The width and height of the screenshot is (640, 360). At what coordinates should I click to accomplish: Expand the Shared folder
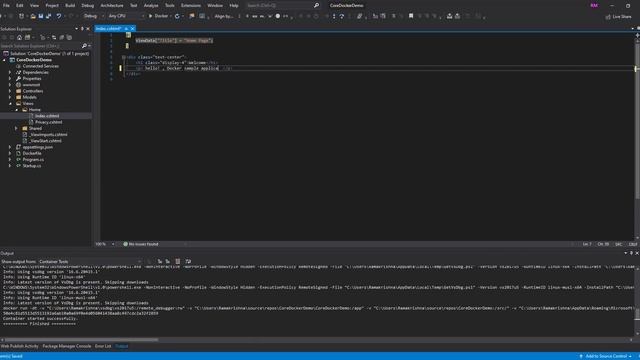(16, 128)
